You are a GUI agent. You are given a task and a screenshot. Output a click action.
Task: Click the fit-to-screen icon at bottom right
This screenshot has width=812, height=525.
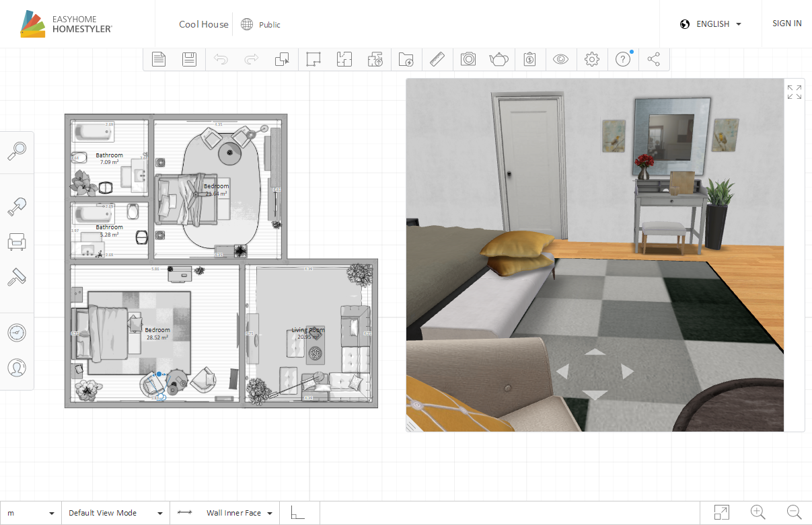click(721, 512)
